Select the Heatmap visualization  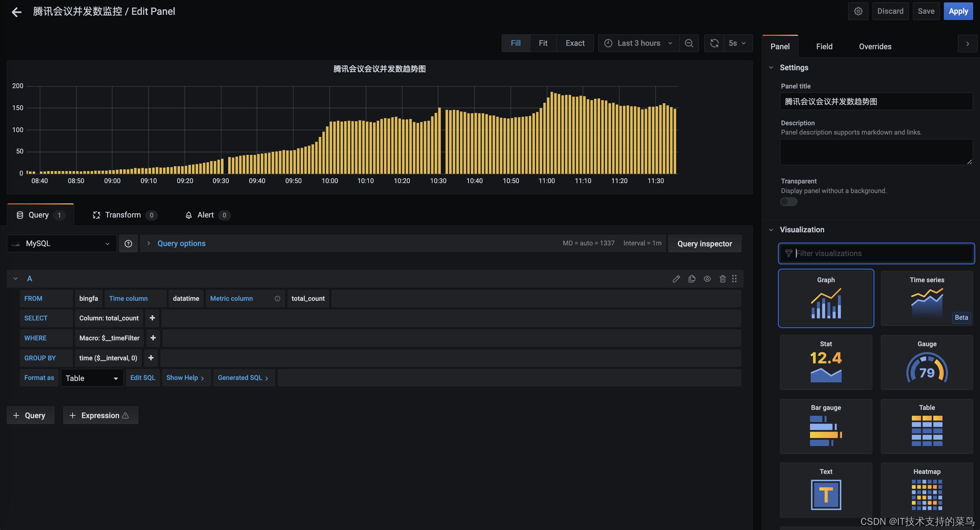[x=927, y=490]
